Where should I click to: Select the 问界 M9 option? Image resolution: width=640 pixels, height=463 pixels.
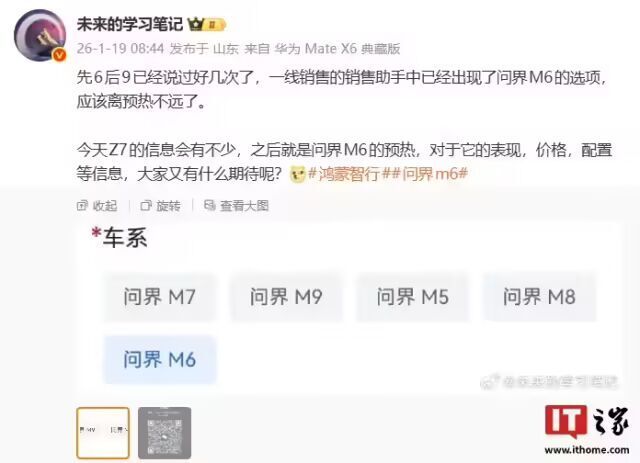point(286,297)
